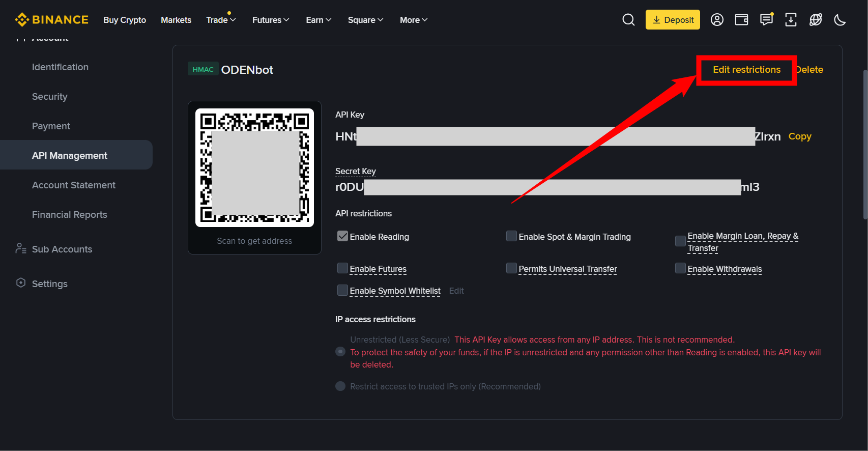Click the download app icon

(791, 20)
